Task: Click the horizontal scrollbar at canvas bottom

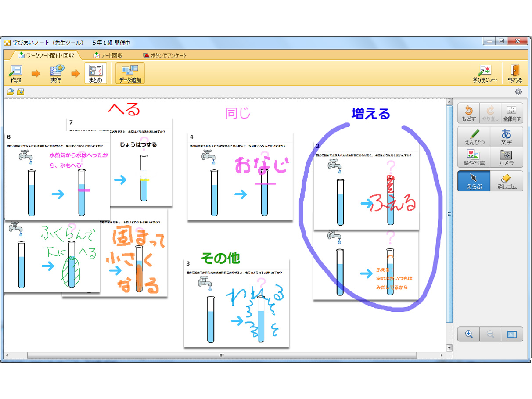Action: pyautogui.click(x=222, y=355)
